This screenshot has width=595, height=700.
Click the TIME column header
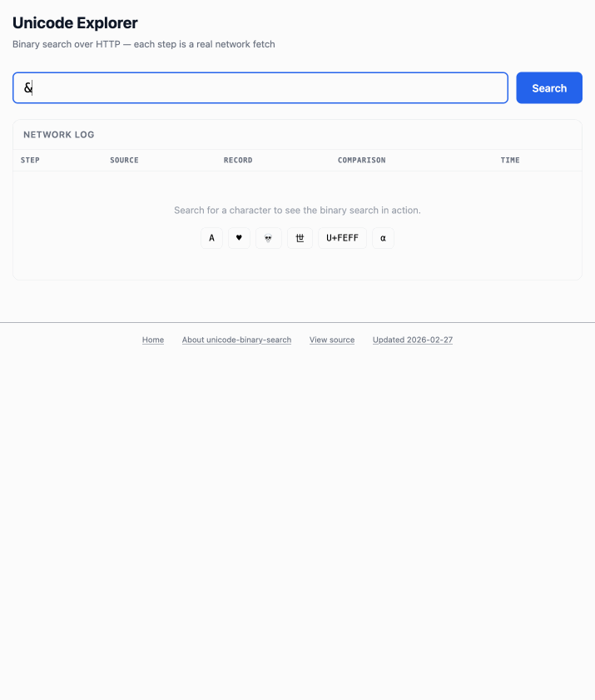[510, 160]
